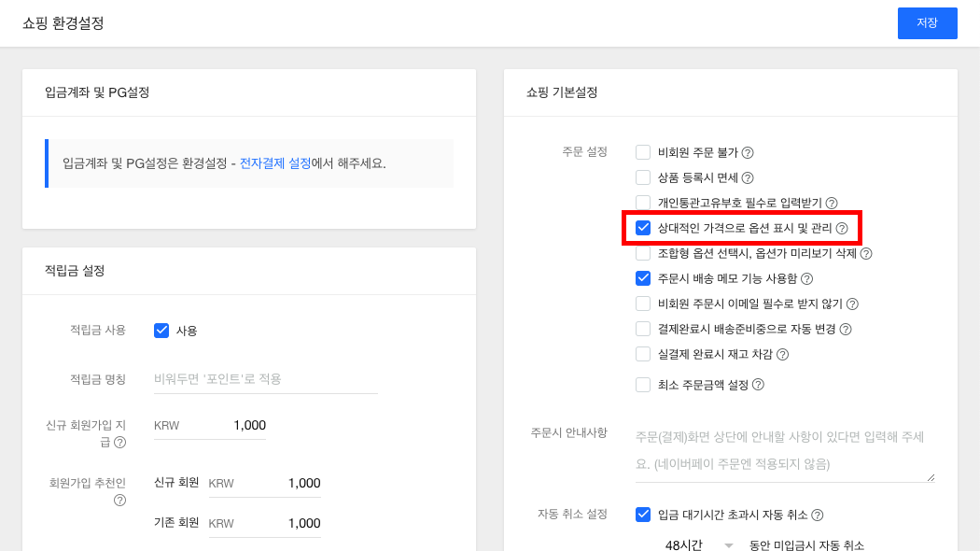Show help for 개인통관고유부호 필수로 입력받기

pos(832,203)
